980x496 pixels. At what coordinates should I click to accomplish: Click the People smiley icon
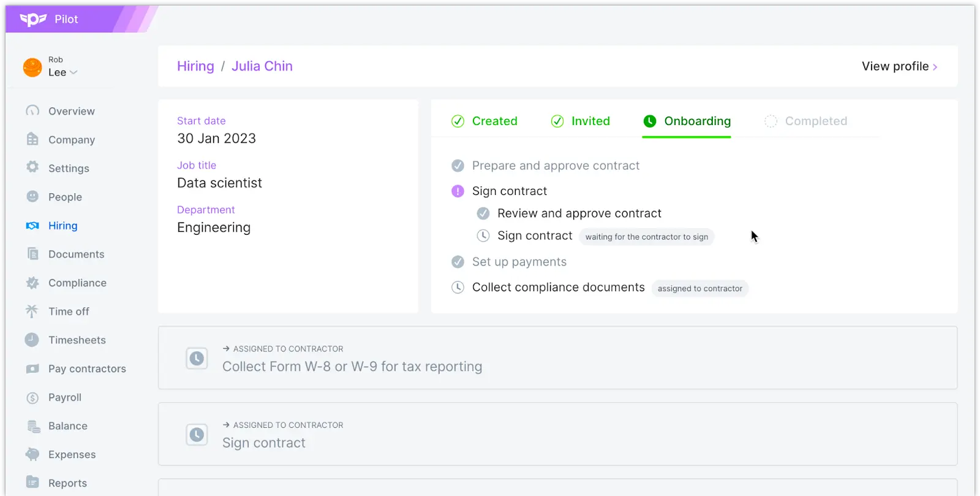(x=32, y=196)
